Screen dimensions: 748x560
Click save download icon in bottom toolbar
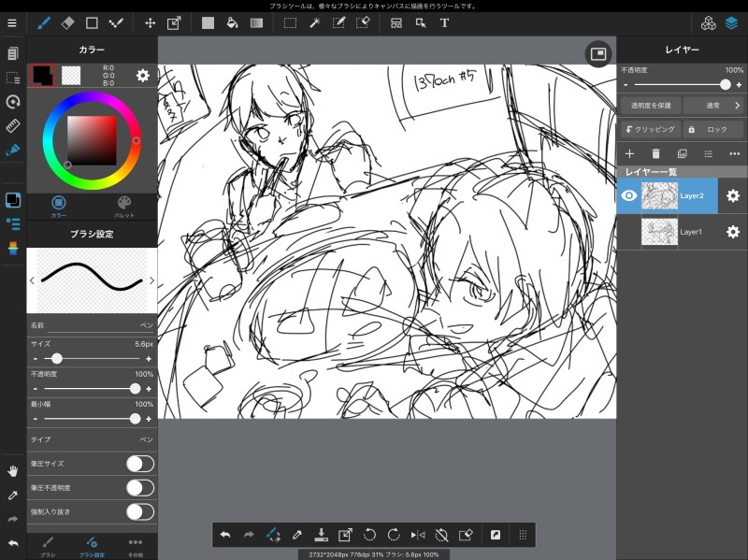(x=321, y=535)
